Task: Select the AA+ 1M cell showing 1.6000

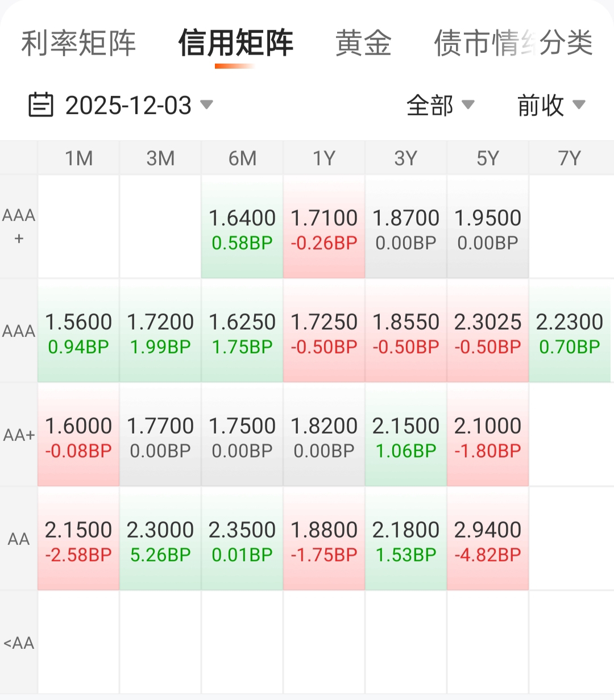Action: point(78,435)
